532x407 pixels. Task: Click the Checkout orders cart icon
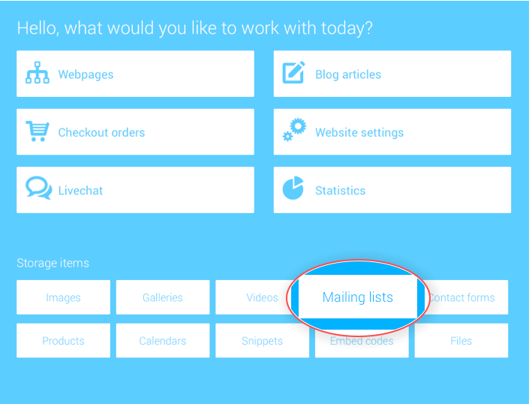[38, 131]
